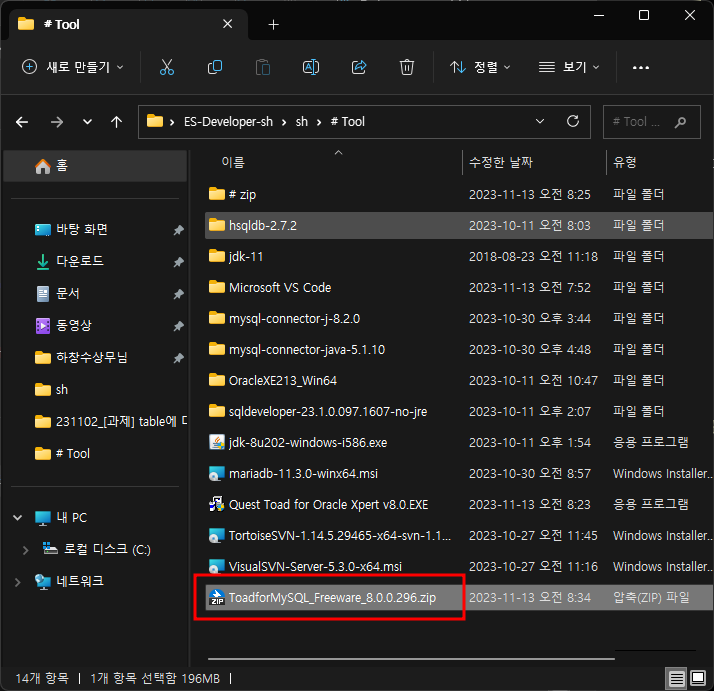
Task: Open the 보기 view dropdown
Action: pyautogui.click(x=569, y=67)
